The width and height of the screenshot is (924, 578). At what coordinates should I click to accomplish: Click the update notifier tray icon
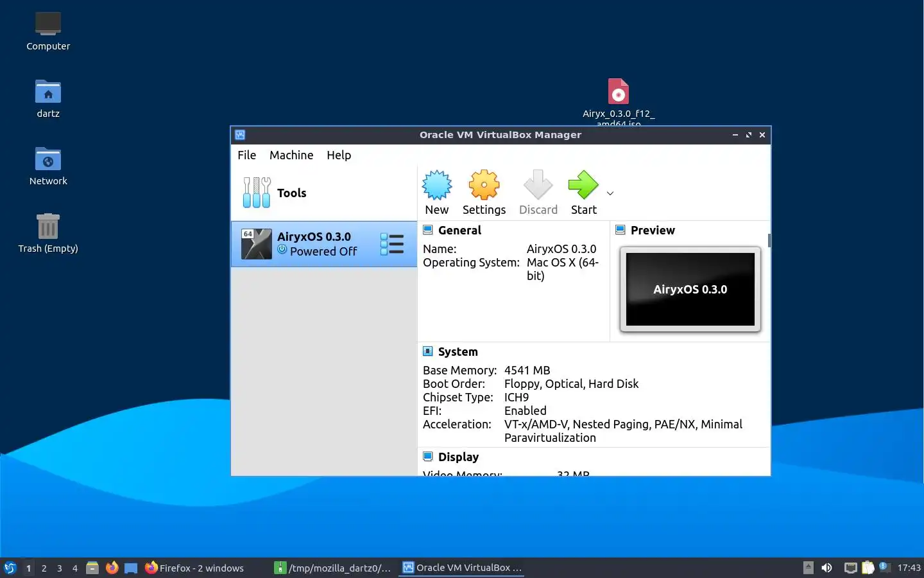(884, 567)
